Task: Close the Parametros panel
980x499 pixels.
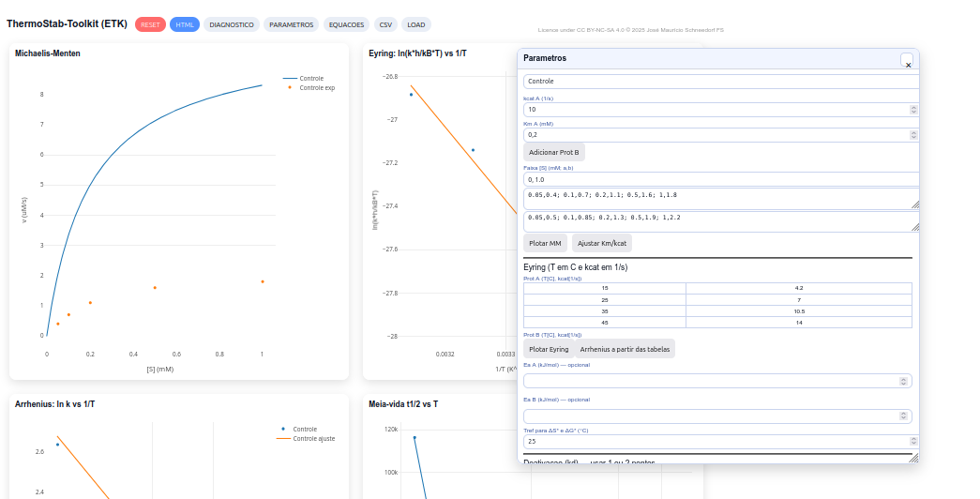Action: [x=907, y=61]
